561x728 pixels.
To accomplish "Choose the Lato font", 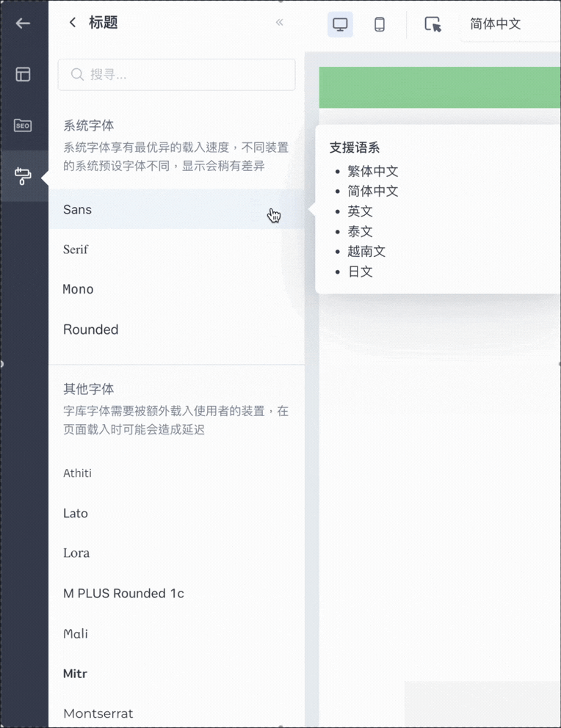I will 176,513.
